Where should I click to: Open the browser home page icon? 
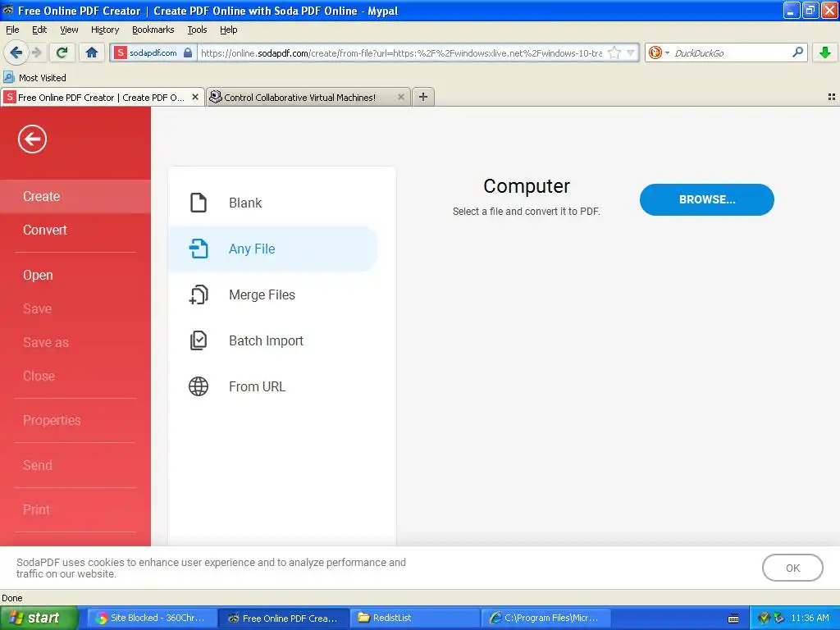coord(92,52)
